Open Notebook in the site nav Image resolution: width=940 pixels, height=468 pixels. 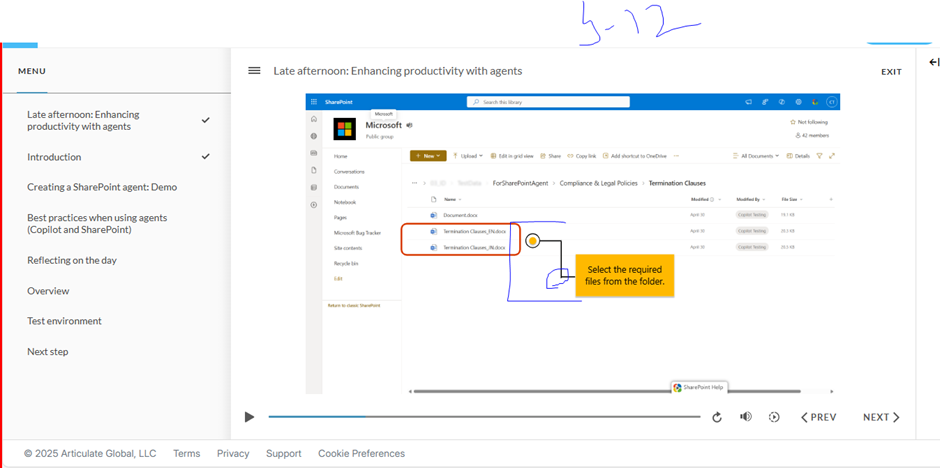click(345, 202)
